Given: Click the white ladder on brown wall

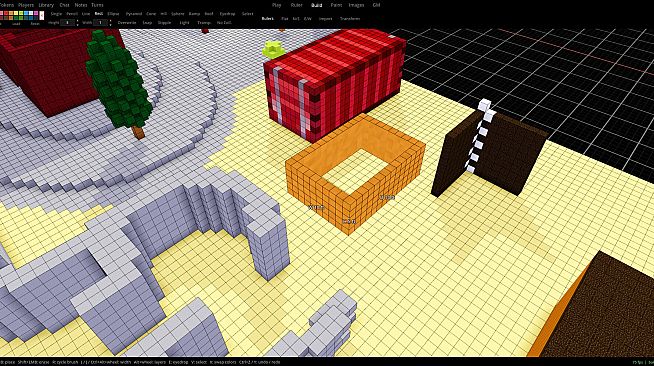Looking at the screenshot, I should click(x=479, y=135).
